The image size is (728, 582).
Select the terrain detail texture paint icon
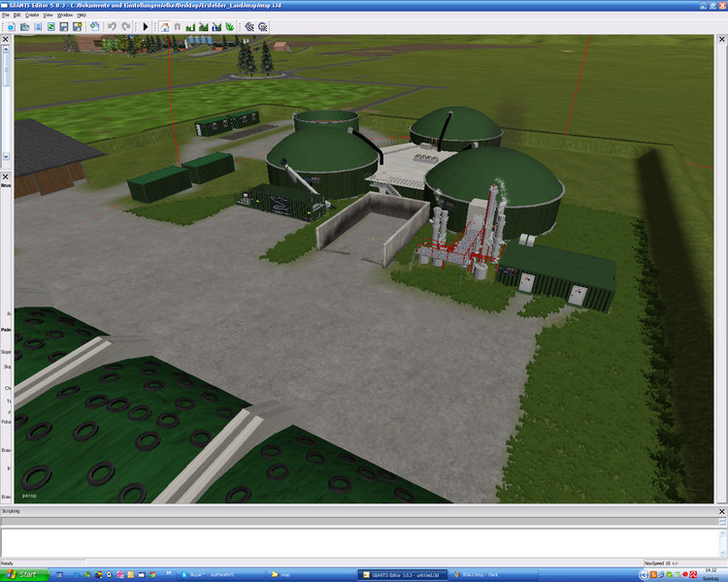204,27
